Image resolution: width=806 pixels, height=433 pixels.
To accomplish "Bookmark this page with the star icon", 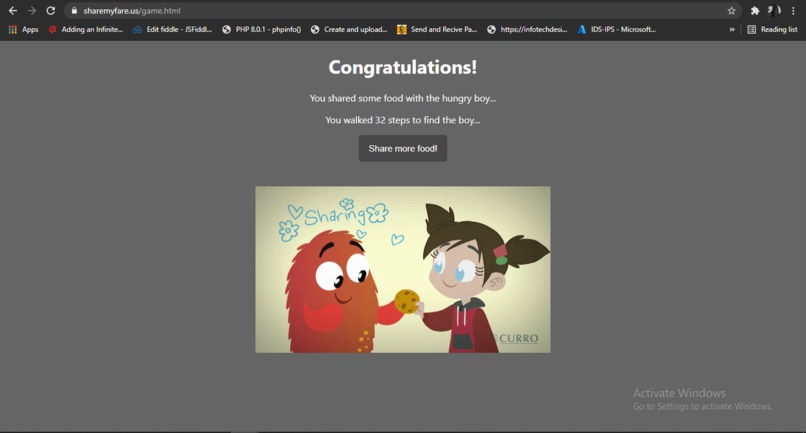I will point(731,11).
